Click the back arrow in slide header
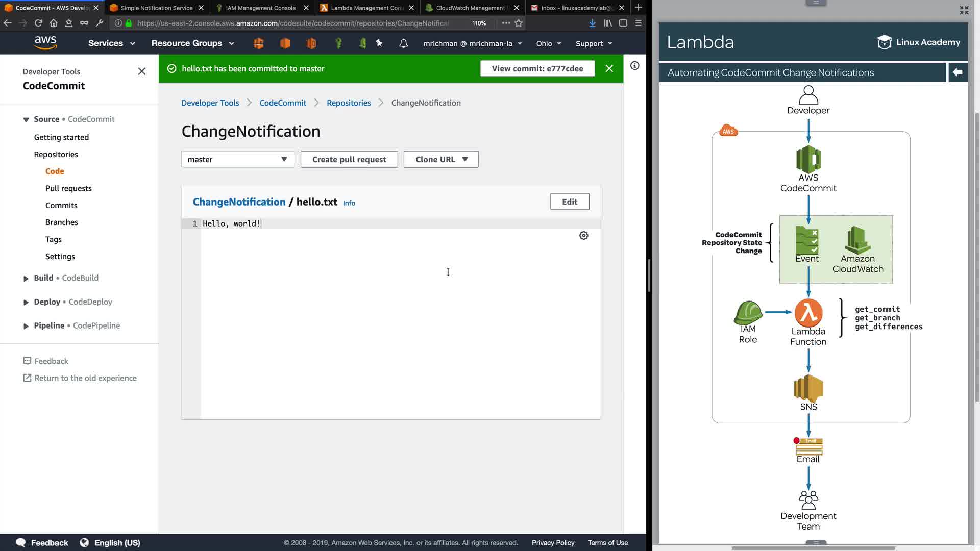 point(958,72)
